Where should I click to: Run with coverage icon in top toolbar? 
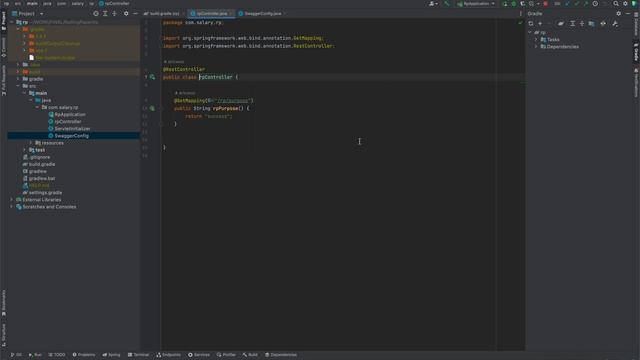522,4
